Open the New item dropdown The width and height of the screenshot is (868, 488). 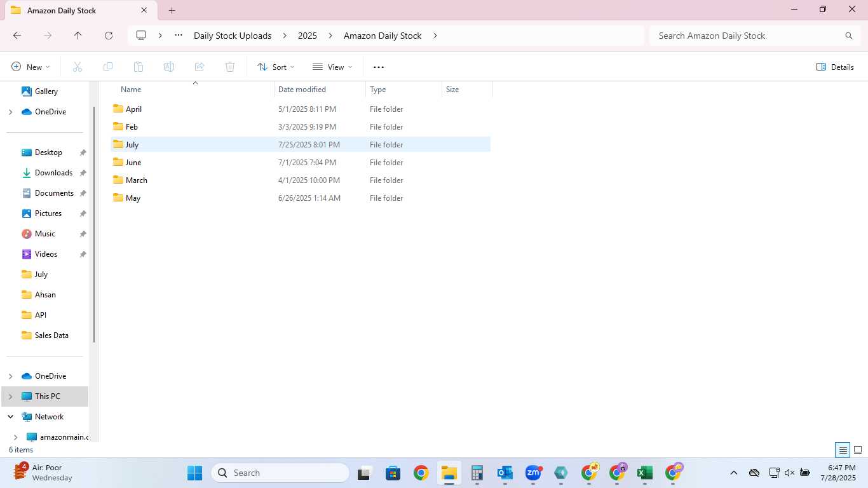[31, 67]
